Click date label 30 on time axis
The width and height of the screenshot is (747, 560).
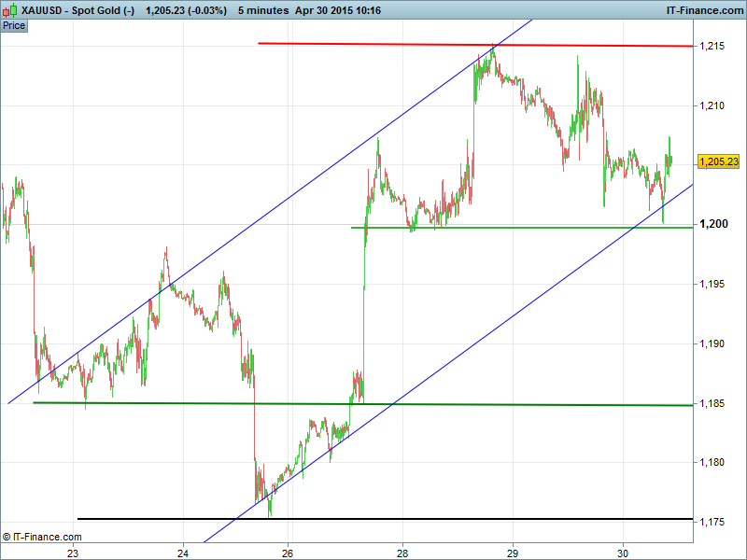(x=624, y=552)
